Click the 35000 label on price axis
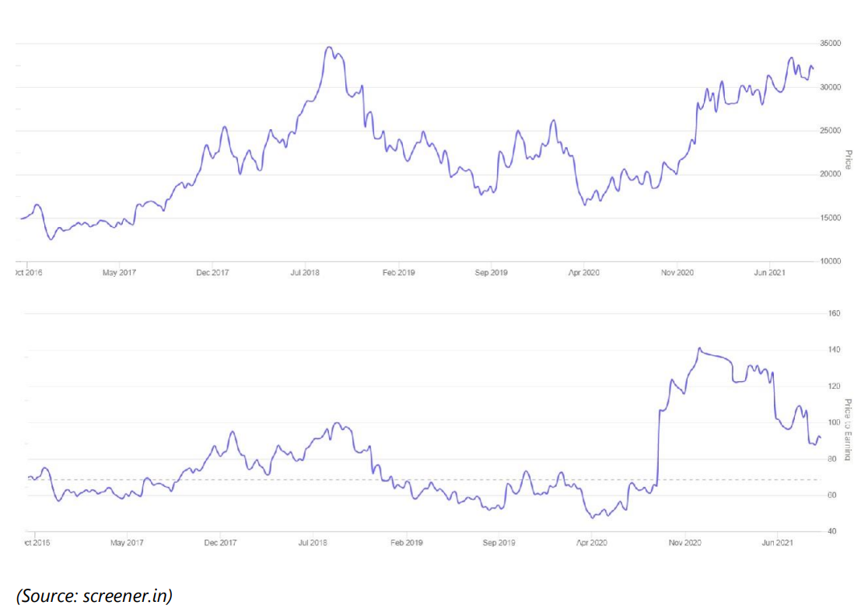 tap(831, 44)
